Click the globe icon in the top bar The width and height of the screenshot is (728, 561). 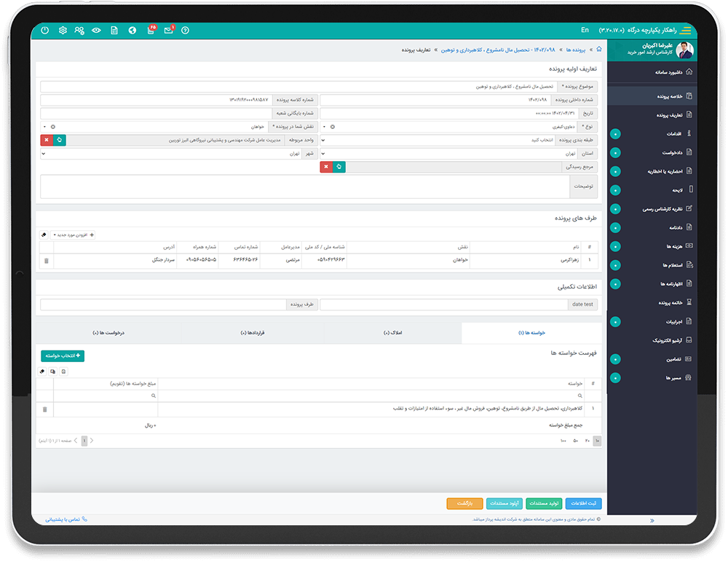132,31
